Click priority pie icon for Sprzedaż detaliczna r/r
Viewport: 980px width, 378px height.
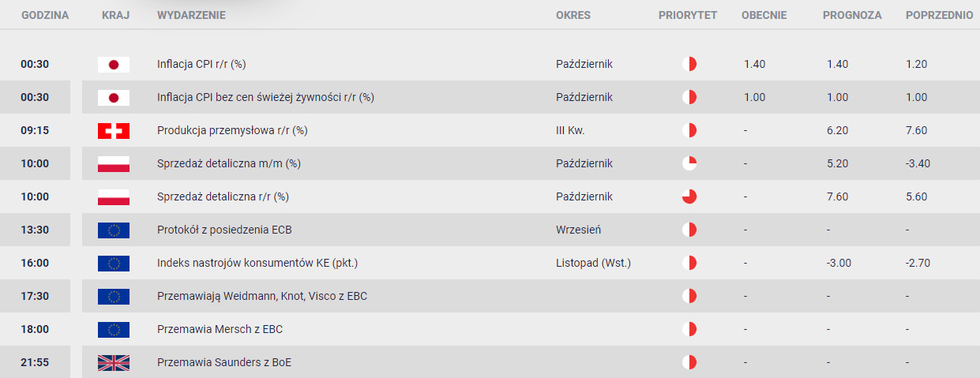tap(689, 197)
